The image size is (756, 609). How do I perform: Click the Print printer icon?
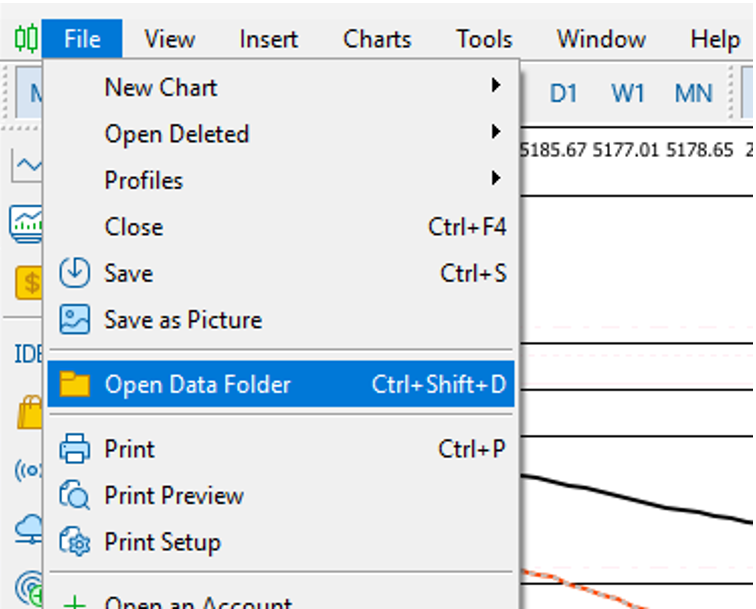[74, 448]
